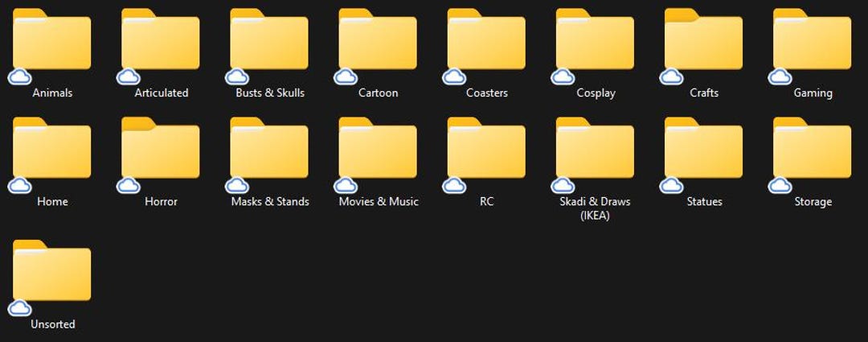Select the Articulated folder icon

pos(161,39)
